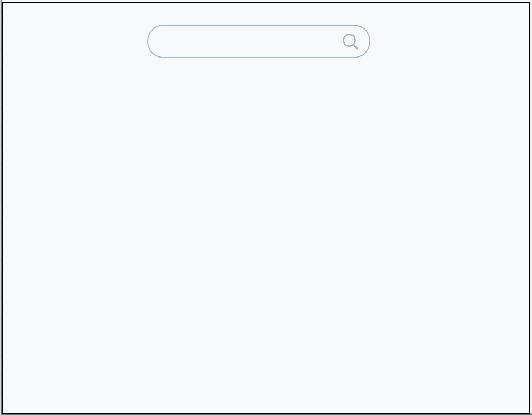Start a search using the magnifier button
The height and width of the screenshot is (415, 532).
pos(350,41)
